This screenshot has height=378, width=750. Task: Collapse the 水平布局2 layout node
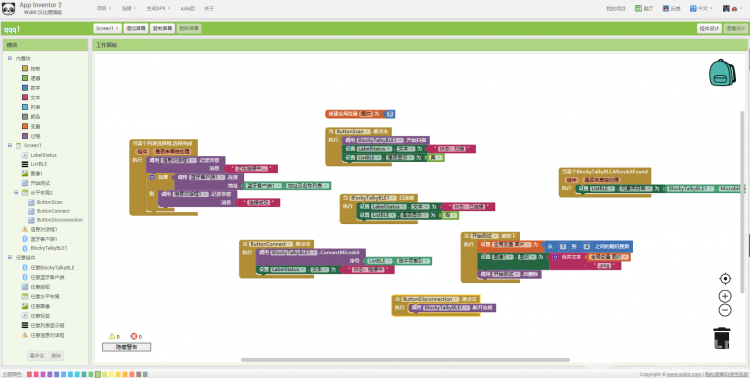(16, 192)
